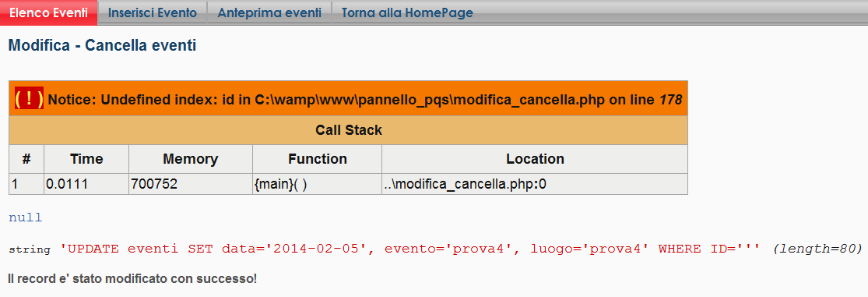868x297 pixels.
Task: Click the record modificato con successo message
Action: [x=132, y=278]
